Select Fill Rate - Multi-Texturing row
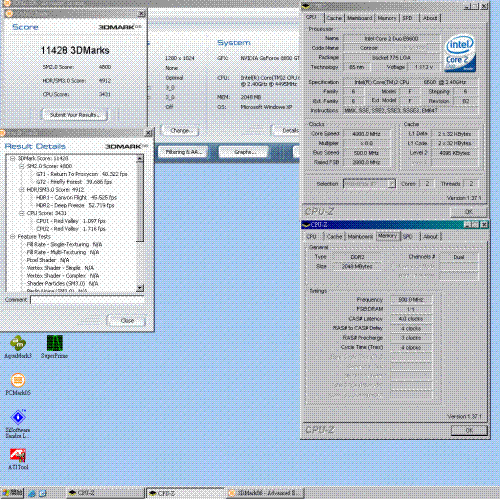This screenshot has width=500, height=499. 63,252
